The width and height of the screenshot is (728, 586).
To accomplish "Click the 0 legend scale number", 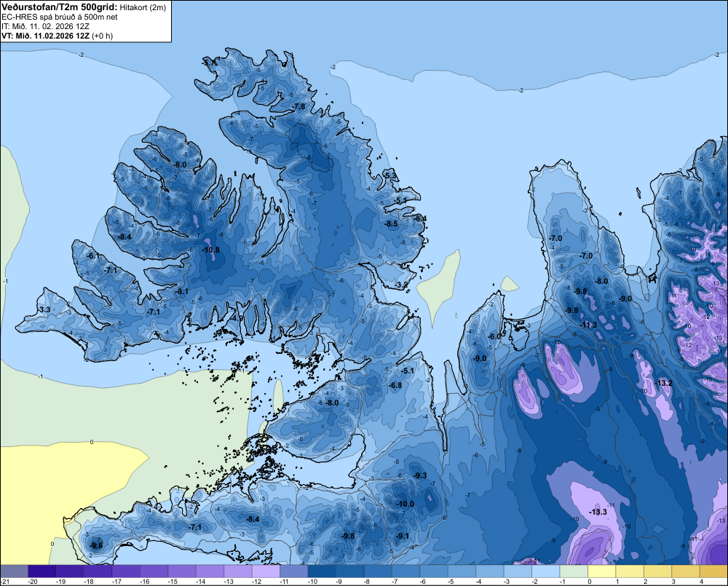I will [x=590, y=582].
